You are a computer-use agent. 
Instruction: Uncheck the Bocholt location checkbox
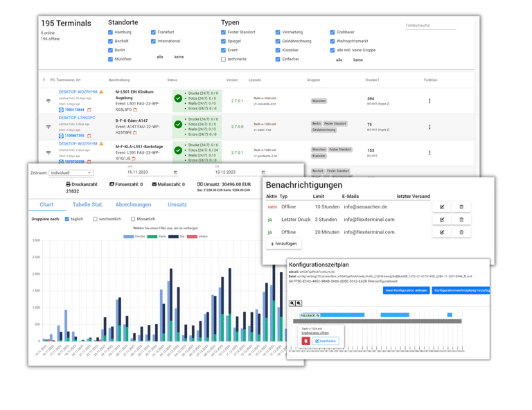(x=110, y=41)
